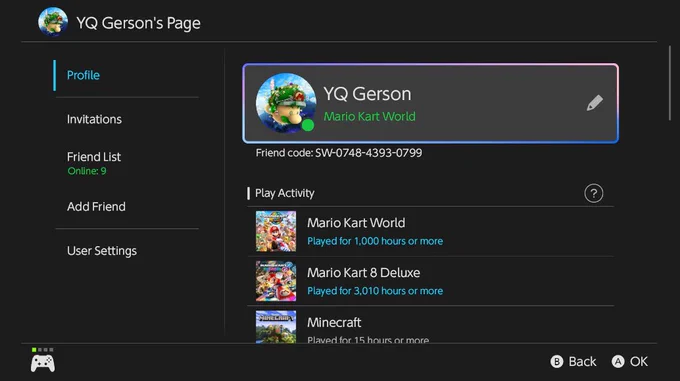Click the Back label in footer
Viewport: 680px width, 381px height.
click(582, 361)
